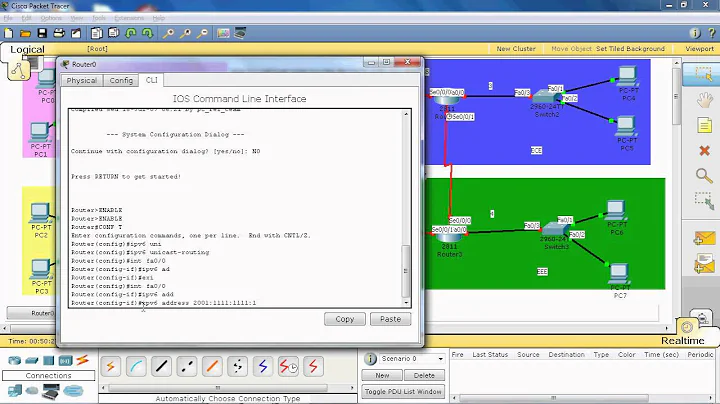720x404 pixels.
Task: Click the Print icon in toolbar
Action: [x=59, y=33]
